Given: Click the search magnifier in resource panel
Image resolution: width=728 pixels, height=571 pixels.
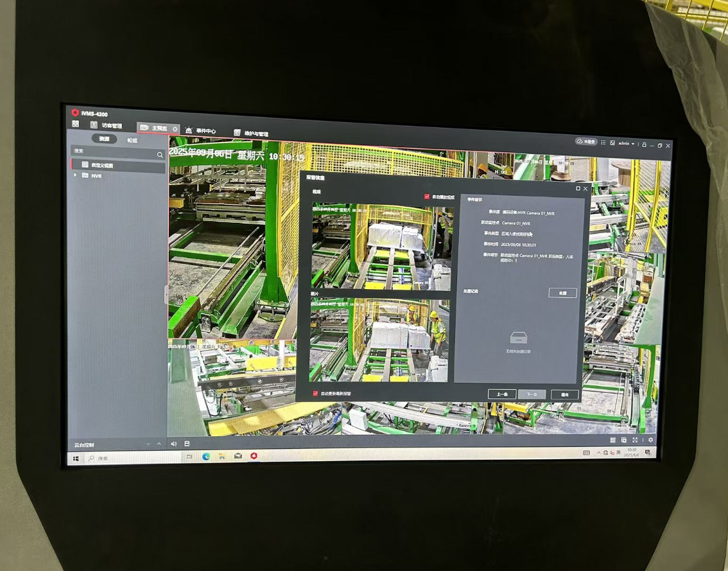Looking at the screenshot, I should coord(160,155).
